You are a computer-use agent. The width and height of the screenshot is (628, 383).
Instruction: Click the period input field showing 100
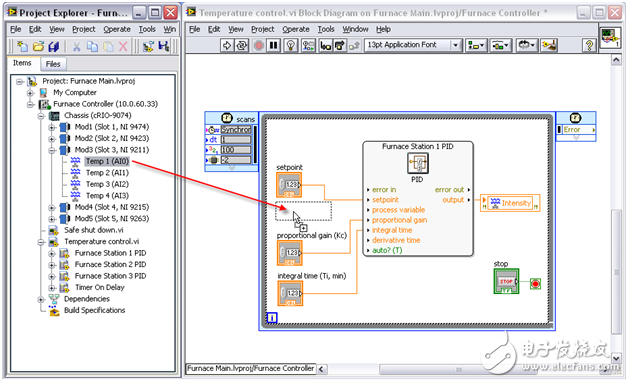point(236,150)
